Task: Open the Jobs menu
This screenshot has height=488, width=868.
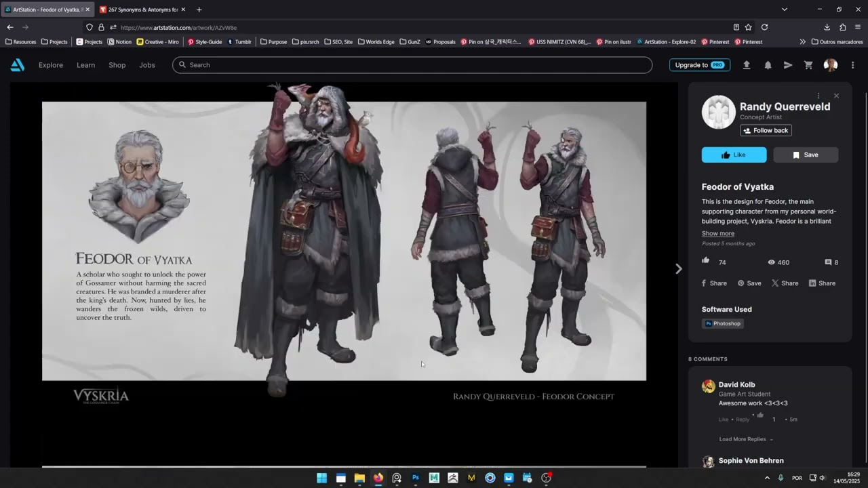Action: pos(147,65)
